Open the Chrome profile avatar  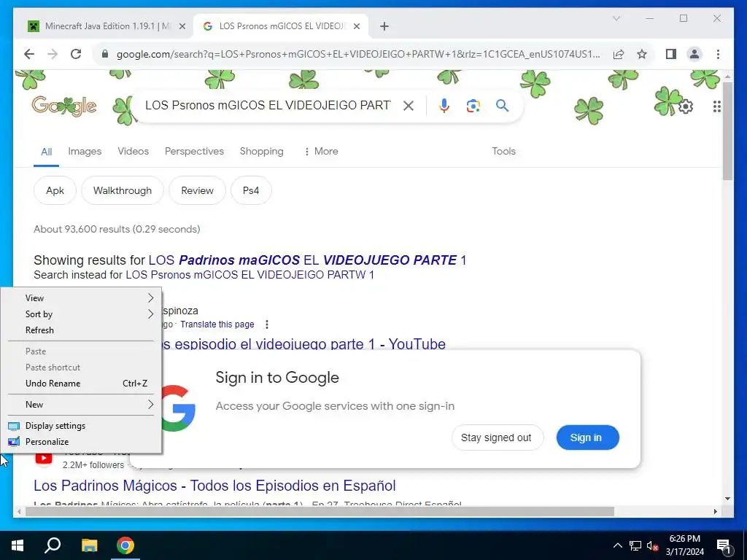click(694, 54)
